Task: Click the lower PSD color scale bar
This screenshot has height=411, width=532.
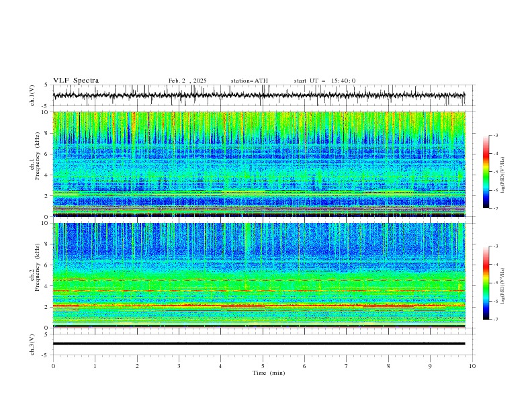Action: 486,283
